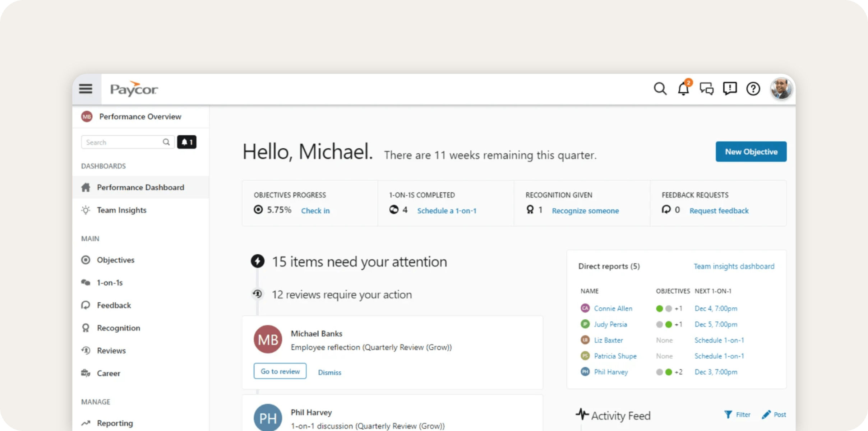Open notifications bell with 2 alerts
Viewport: 868px width, 431px height.
click(x=683, y=89)
